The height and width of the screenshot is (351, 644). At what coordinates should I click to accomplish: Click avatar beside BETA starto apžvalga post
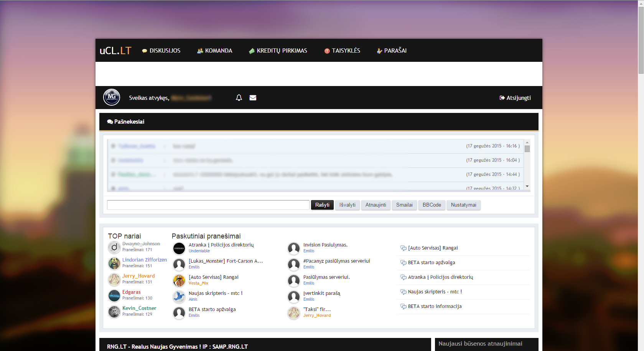pyautogui.click(x=179, y=313)
